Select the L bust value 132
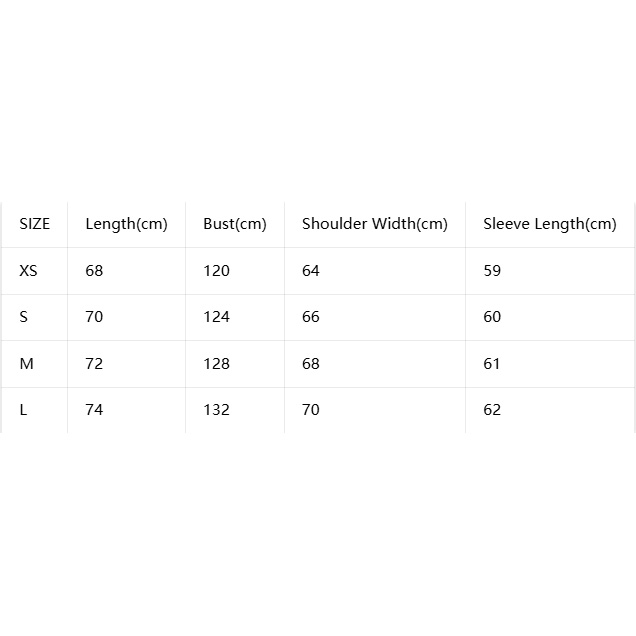This screenshot has width=636, height=636. pos(216,410)
